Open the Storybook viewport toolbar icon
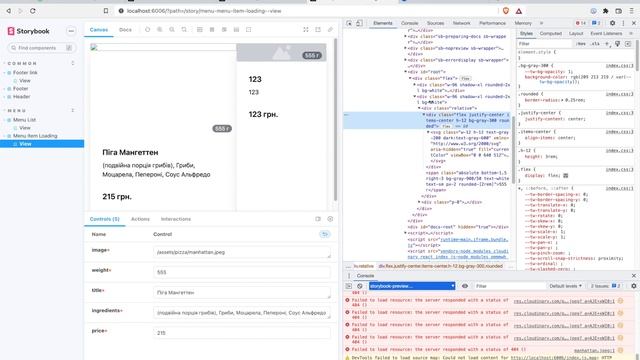The height and width of the screenshot is (360, 640). point(224,29)
